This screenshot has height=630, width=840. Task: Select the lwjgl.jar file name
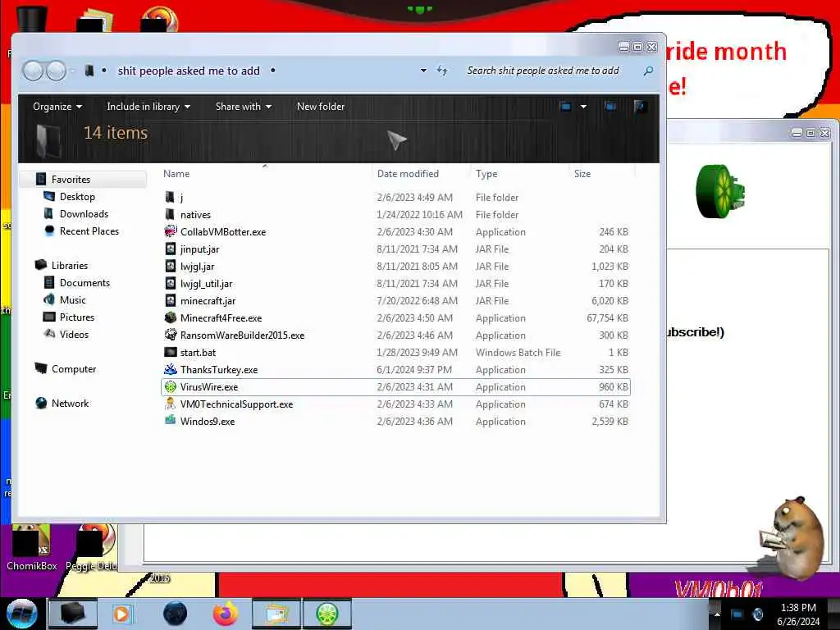[197, 267]
